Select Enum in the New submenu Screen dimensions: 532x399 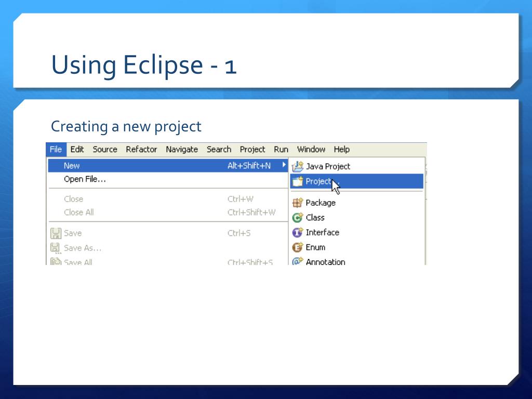357,247
